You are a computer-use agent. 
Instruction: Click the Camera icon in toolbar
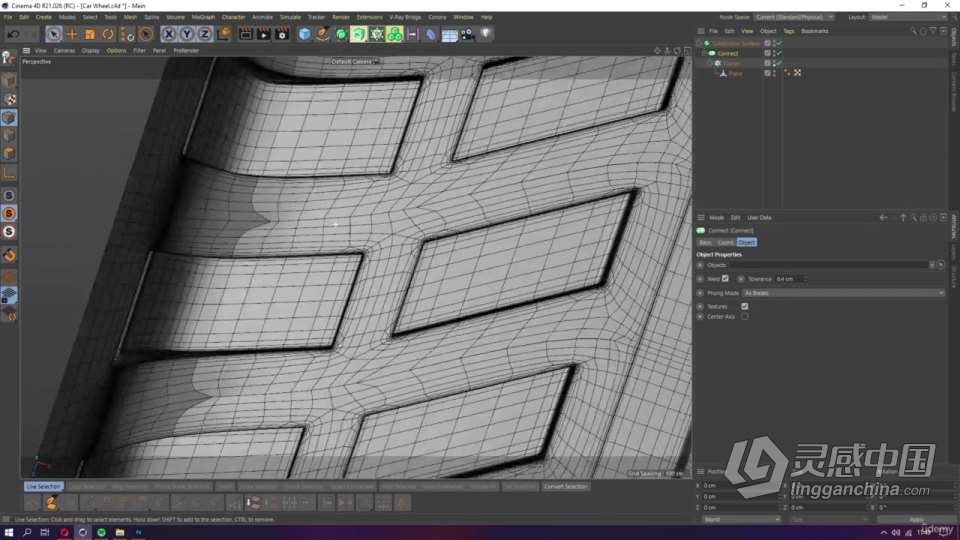(468, 34)
